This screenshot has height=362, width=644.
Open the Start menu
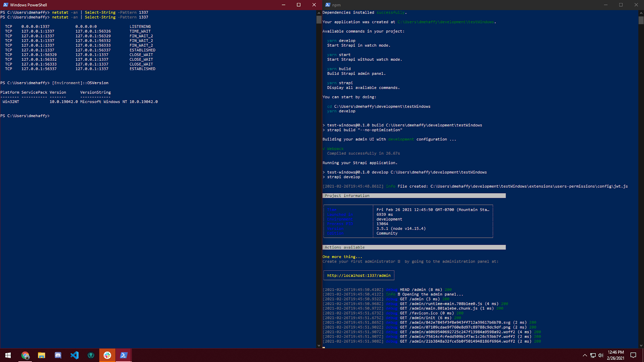click(x=8, y=355)
